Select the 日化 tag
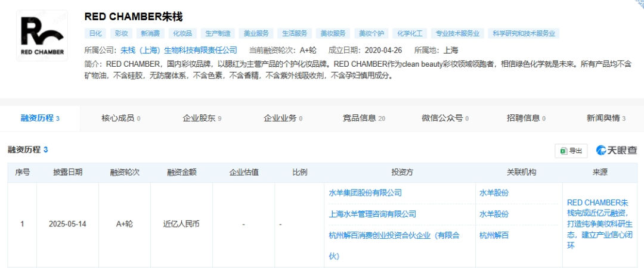 [x=95, y=34]
